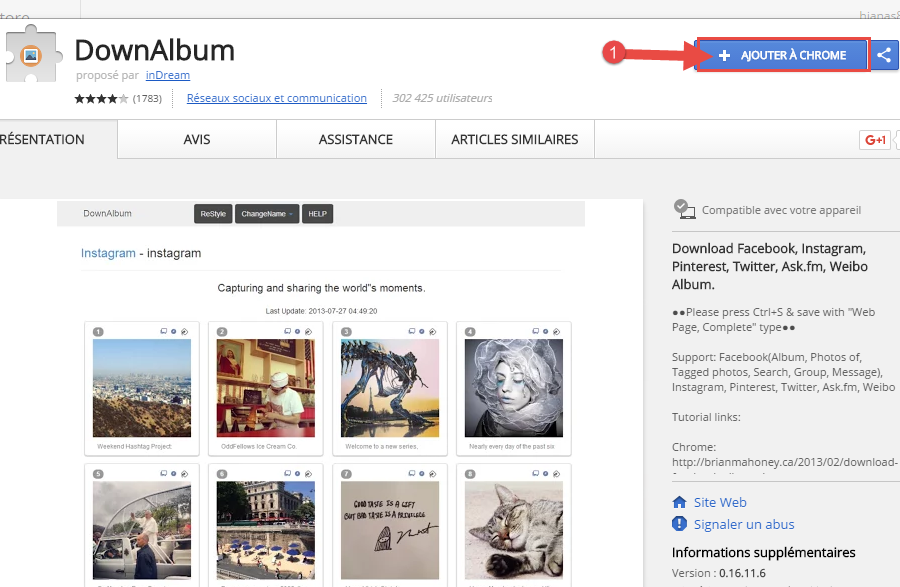Click comment icon on photo card 7
Viewport: 900px width, 587px height.
[x=412, y=474]
